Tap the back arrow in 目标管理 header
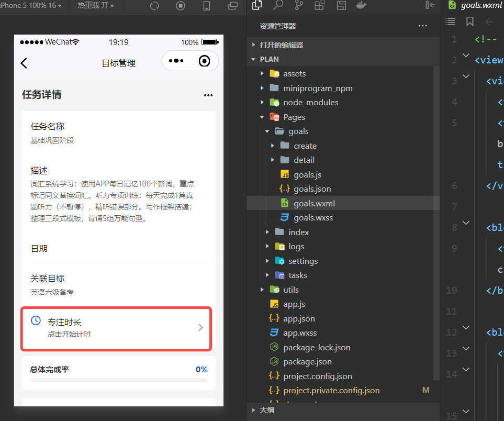The image size is (504, 421). [x=24, y=63]
